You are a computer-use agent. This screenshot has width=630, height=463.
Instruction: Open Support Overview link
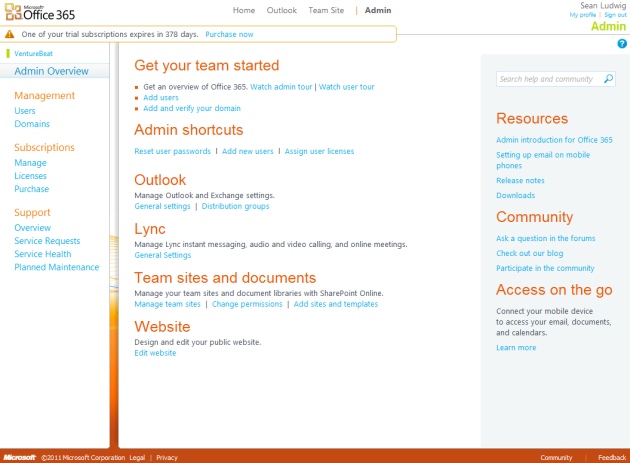click(x=33, y=228)
